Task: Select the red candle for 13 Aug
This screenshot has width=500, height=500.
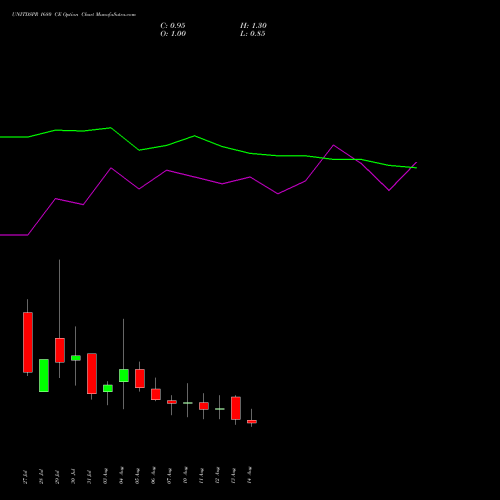Action: 236,408
